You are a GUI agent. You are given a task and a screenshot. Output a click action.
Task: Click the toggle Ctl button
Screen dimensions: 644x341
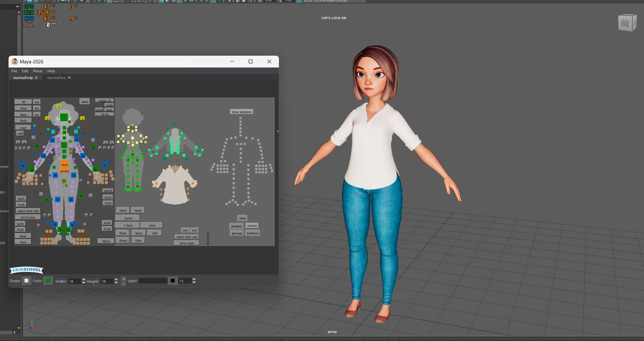point(105,101)
